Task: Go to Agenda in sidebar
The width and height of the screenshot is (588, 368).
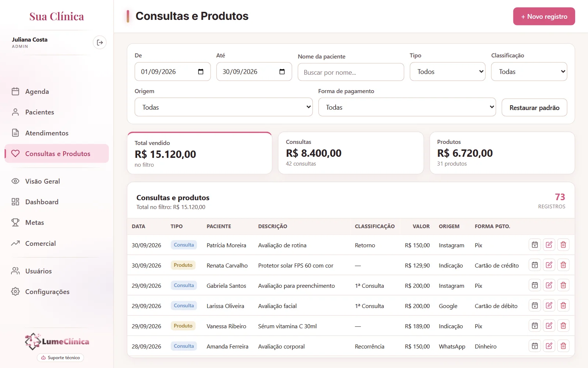Action: point(57,91)
